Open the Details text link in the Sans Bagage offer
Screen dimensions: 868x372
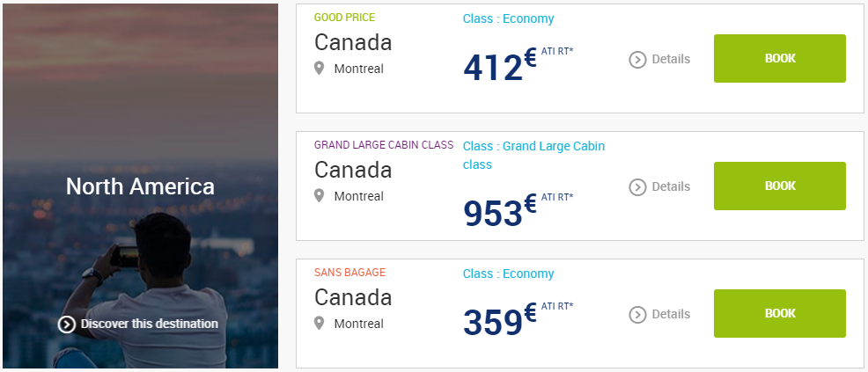tap(671, 315)
